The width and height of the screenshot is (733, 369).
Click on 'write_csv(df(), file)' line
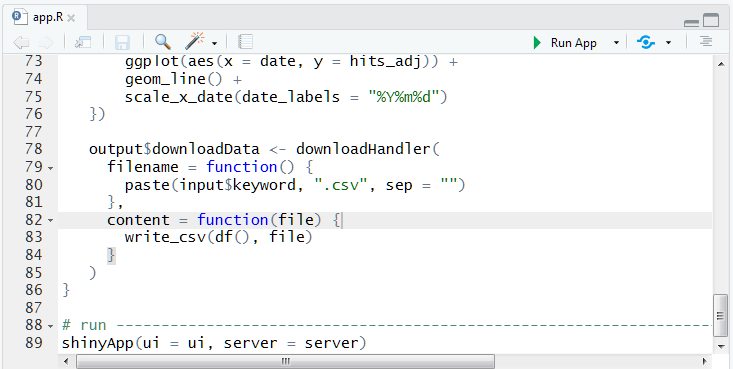pos(218,237)
